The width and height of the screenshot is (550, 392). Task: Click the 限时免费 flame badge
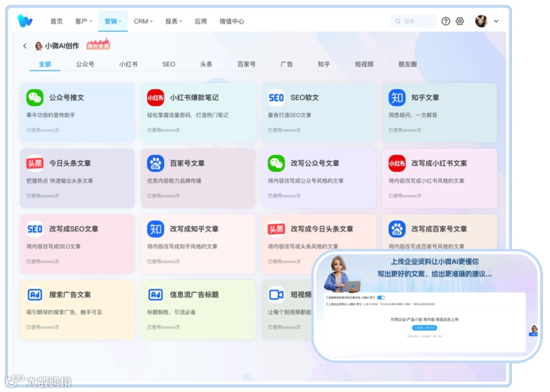point(98,44)
